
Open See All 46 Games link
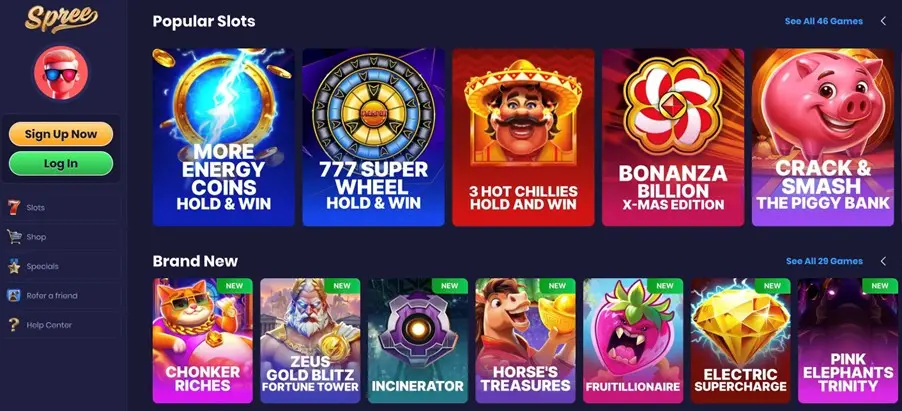coord(823,21)
